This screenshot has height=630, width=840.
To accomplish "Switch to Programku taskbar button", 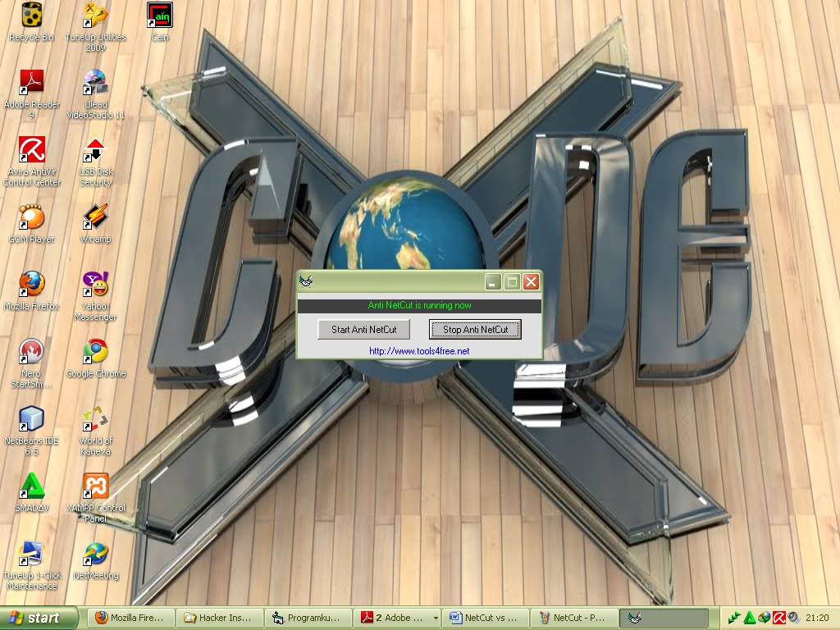I will pyautogui.click(x=308, y=618).
